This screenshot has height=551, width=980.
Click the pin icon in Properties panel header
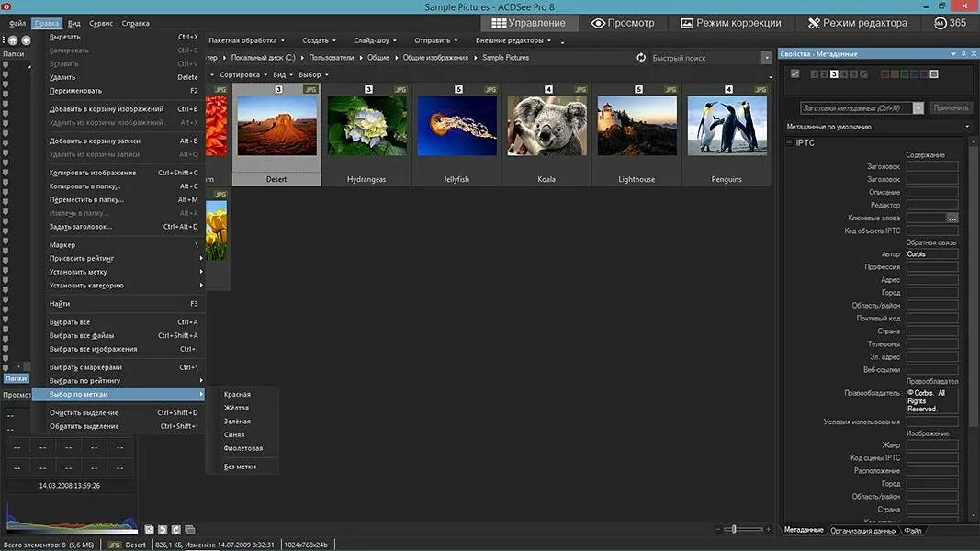click(963, 54)
